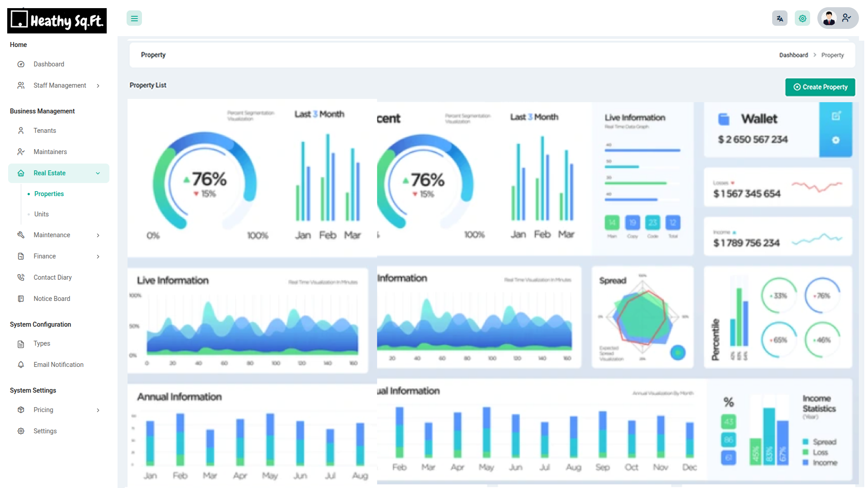Open Email Notification settings item
This screenshot has height=488, width=868.
click(58, 365)
